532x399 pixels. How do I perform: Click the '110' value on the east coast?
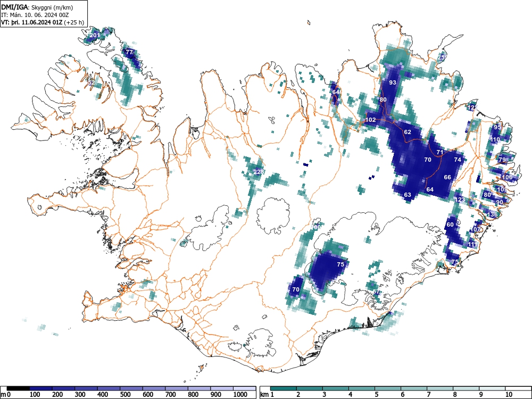(x=495, y=139)
